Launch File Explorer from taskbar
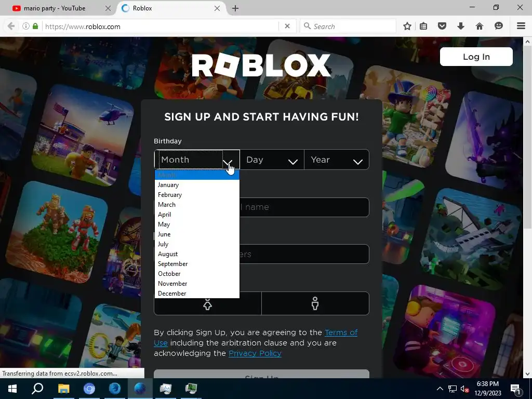 coord(63,389)
